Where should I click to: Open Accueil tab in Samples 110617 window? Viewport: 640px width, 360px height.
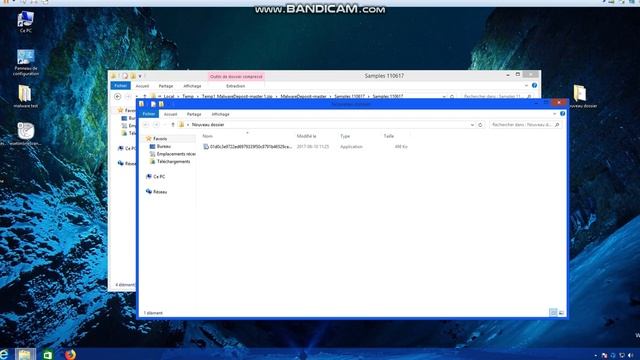click(142, 86)
